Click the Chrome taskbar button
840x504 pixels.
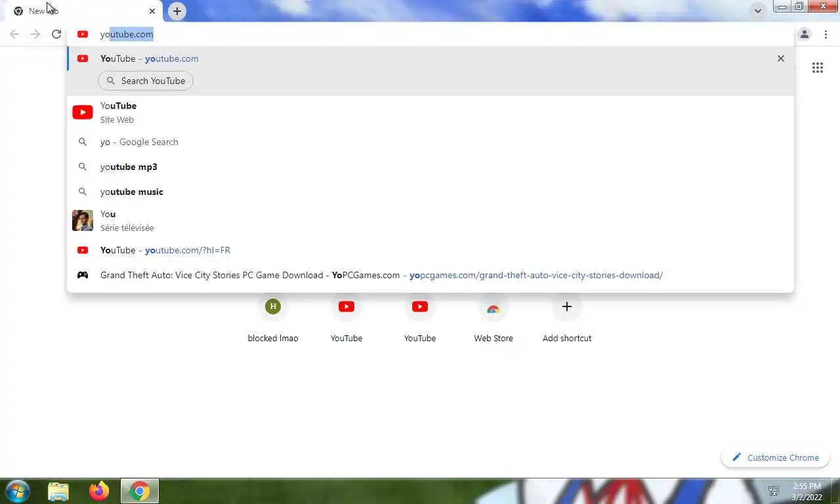point(139,491)
